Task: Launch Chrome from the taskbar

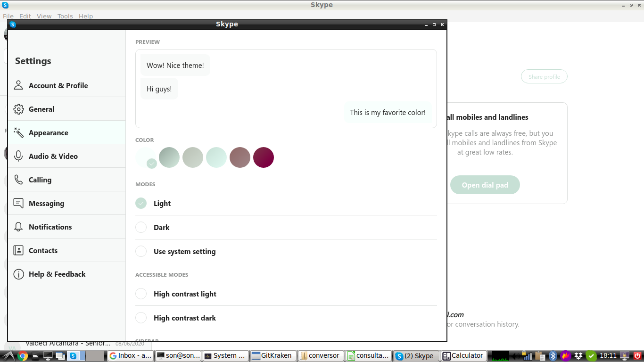Action: click(x=23, y=356)
